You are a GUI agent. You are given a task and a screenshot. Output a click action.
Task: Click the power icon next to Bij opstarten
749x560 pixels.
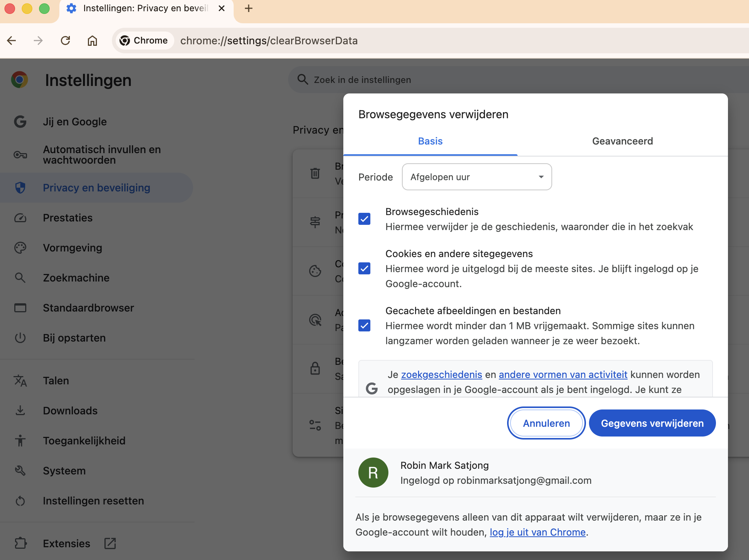pos(20,338)
